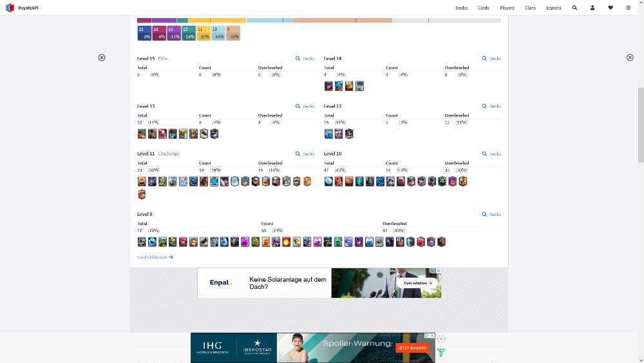Go to Cards in top navigation
Viewport: 644px width, 363px height.
pos(484,8)
